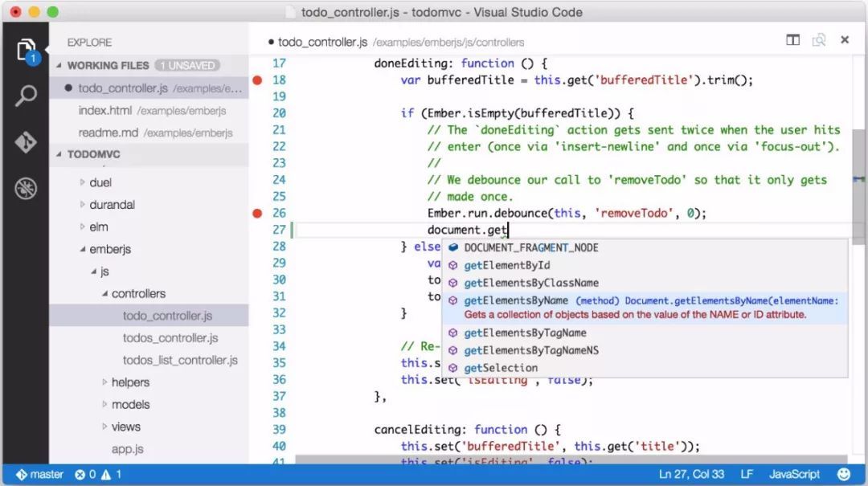Click the EXPLORE panel header
This screenshot has width=868, height=486.
click(90, 43)
